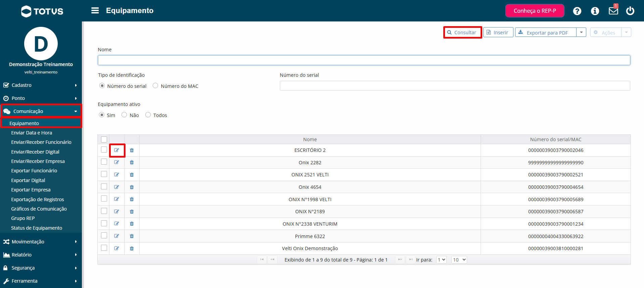The image size is (644, 288).
Task: Click the Inserir button
Action: (498, 32)
